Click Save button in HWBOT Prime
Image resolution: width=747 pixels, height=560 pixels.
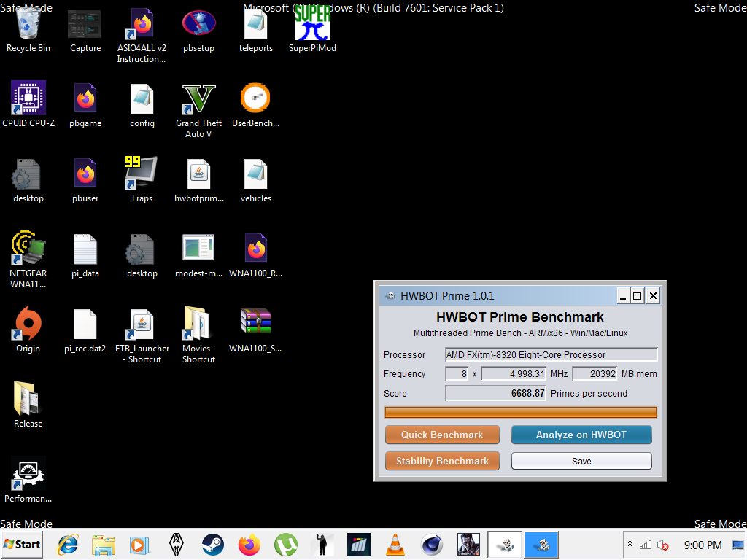coord(581,461)
